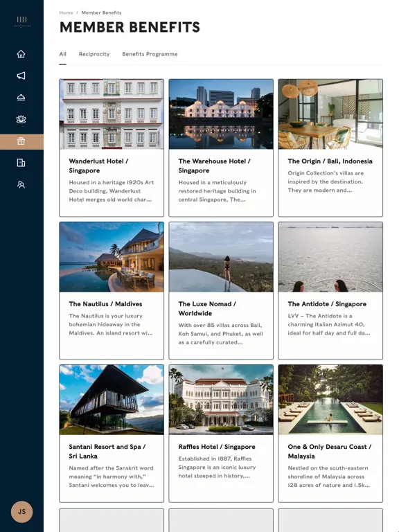Image resolution: width=399 pixels, height=532 pixels.
Task: Click the Member Benefits breadcrumb
Action: coord(101,12)
